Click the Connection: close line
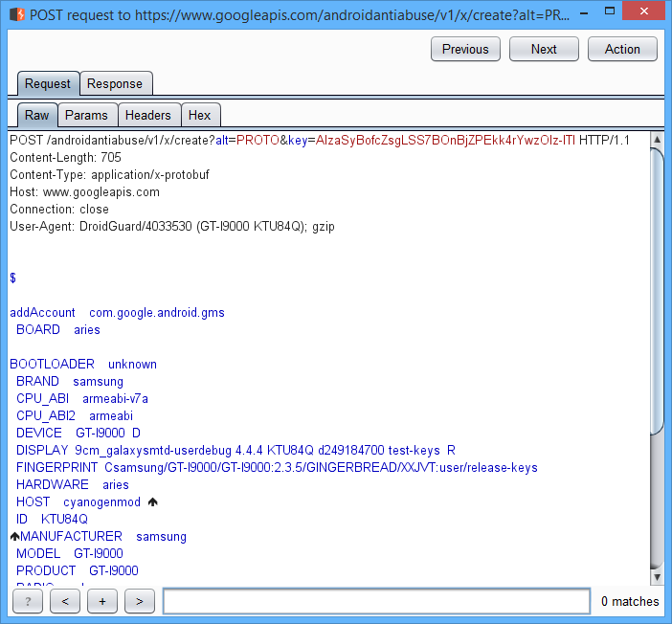672x624 pixels. (x=59, y=209)
